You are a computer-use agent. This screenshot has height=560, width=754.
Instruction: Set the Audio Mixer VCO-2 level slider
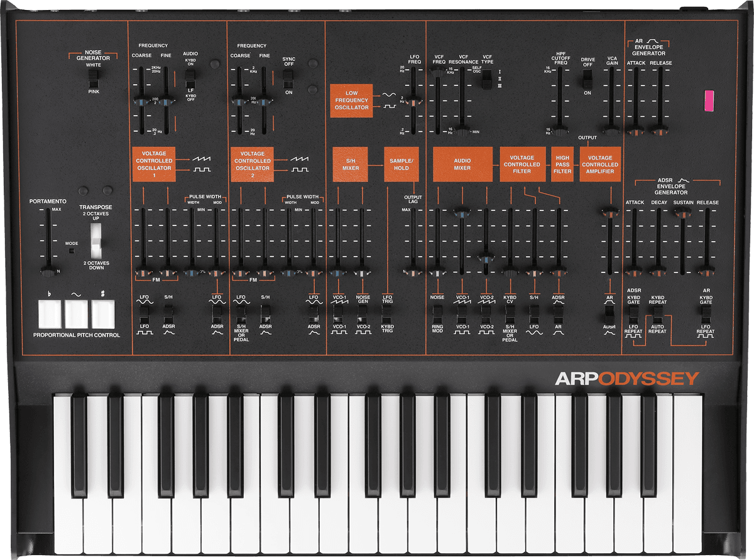coord(486,242)
